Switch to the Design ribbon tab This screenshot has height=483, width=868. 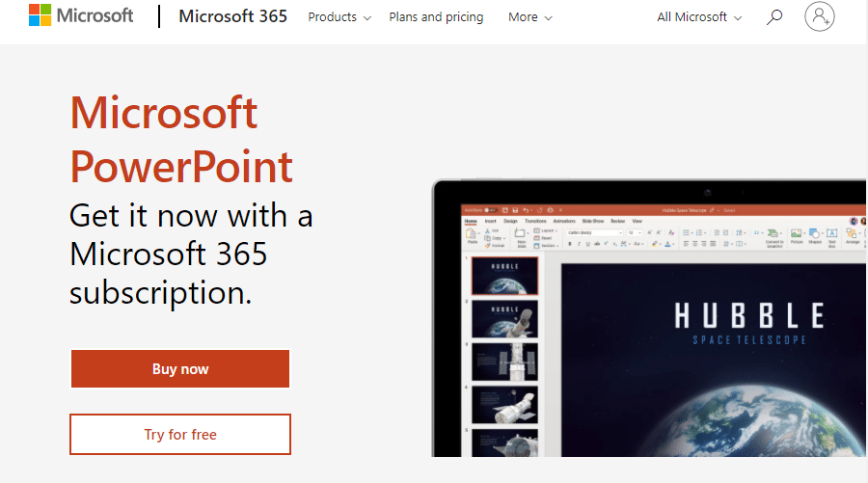click(510, 221)
